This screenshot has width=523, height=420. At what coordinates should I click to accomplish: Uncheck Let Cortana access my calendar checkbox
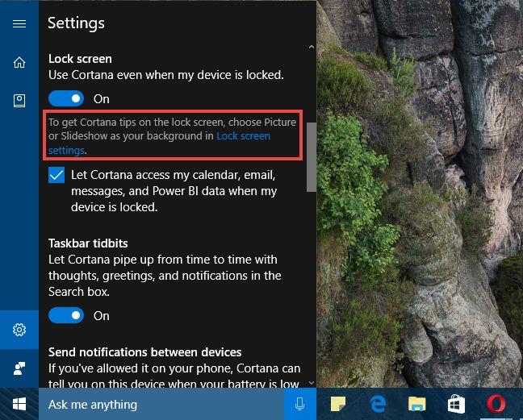click(x=56, y=175)
